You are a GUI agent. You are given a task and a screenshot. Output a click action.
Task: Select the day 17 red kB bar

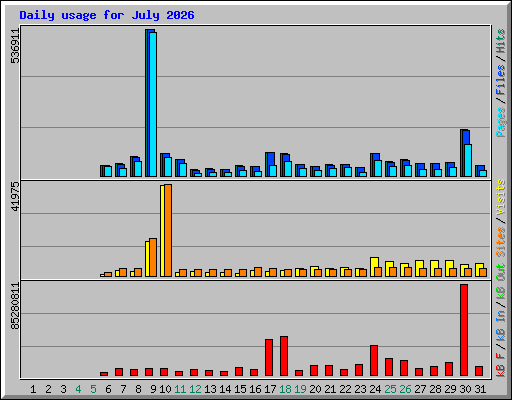click(x=269, y=358)
